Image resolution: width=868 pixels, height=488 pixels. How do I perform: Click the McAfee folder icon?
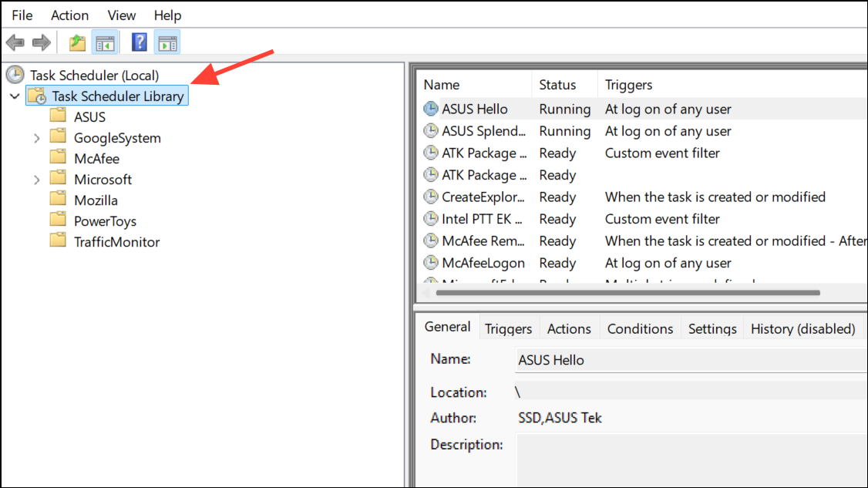click(x=58, y=157)
